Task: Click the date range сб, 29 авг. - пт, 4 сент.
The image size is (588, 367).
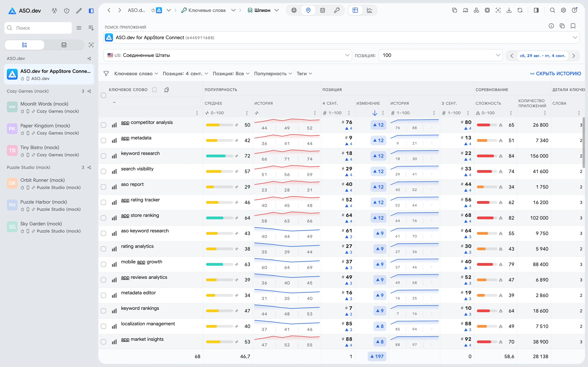Action: [542, 56]
